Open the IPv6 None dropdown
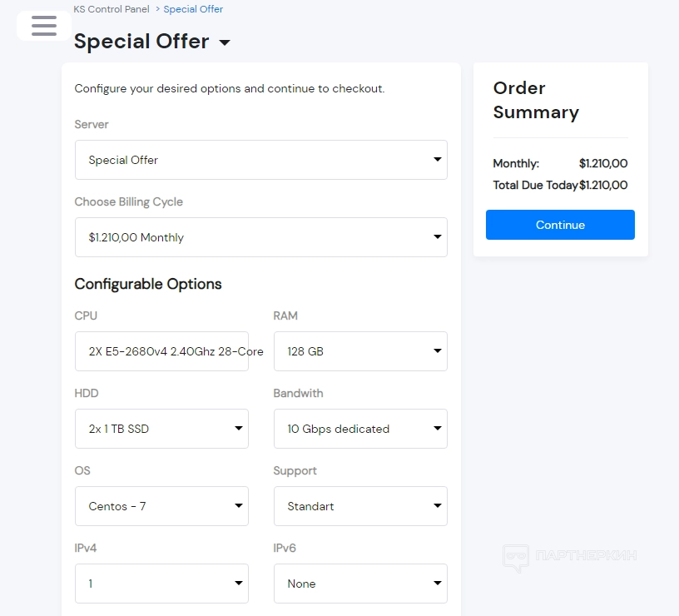This screenshot has width=679, height=616. pyautogui.click(x=359, y=584)
